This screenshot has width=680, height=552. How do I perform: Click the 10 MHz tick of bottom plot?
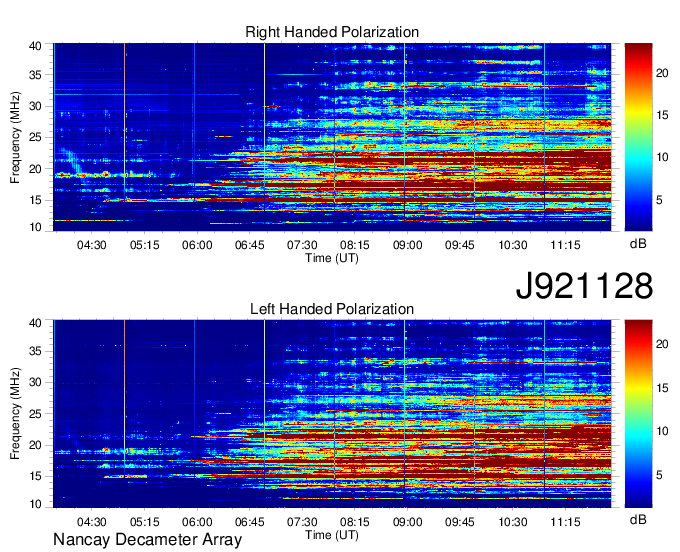pyautogui.click(x=35, y=504)
